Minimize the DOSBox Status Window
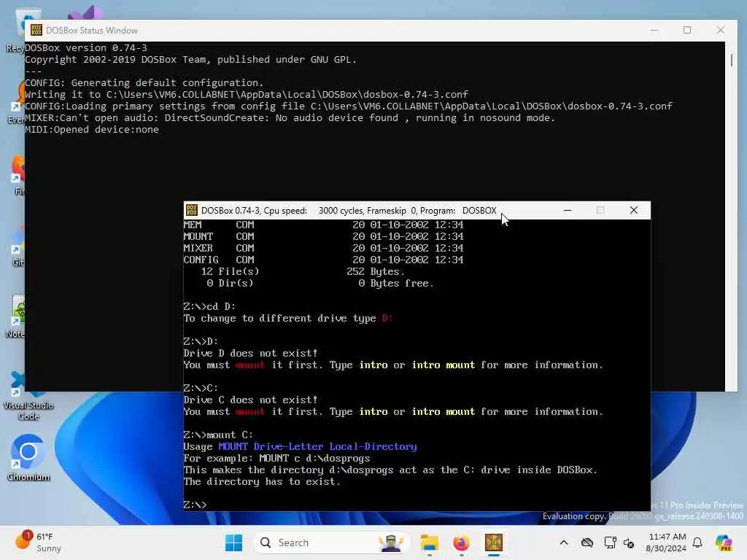This screenshot has width=747, height=560. pyautogui.click(x=654, y=30)
